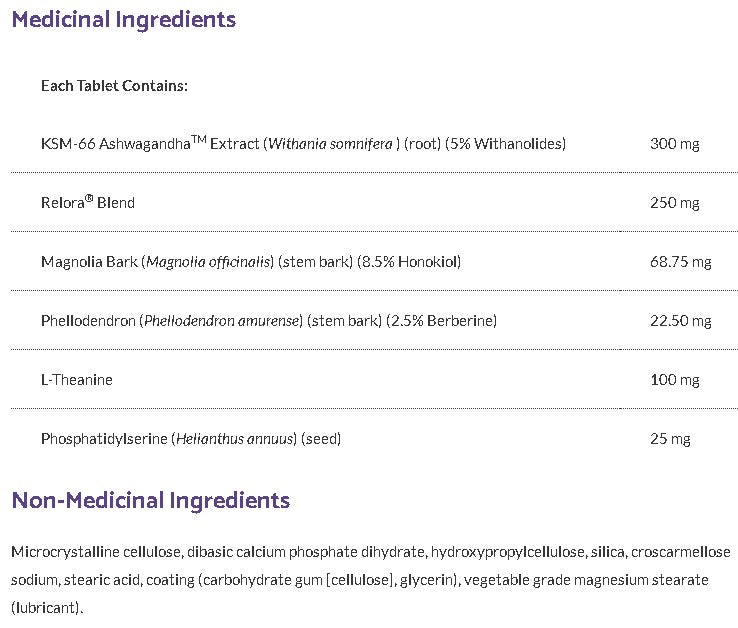This screenshot has height=628, width=738.
Task: Click the 22.50 mg dosage value
Action: [680, 321]
